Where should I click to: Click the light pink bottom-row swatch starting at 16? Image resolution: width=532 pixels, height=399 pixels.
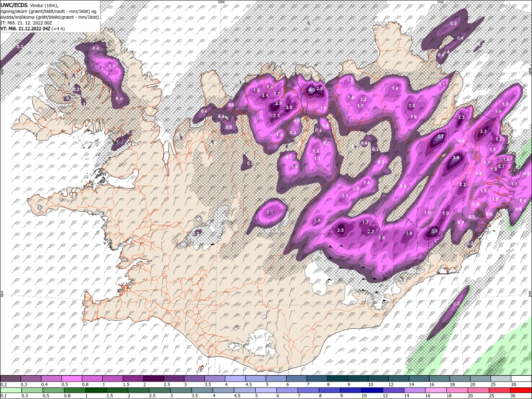coord(436,390)
